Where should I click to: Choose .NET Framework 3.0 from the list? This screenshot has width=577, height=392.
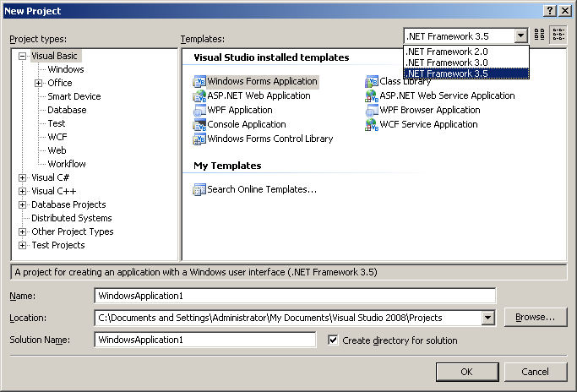tap(466, 63)
